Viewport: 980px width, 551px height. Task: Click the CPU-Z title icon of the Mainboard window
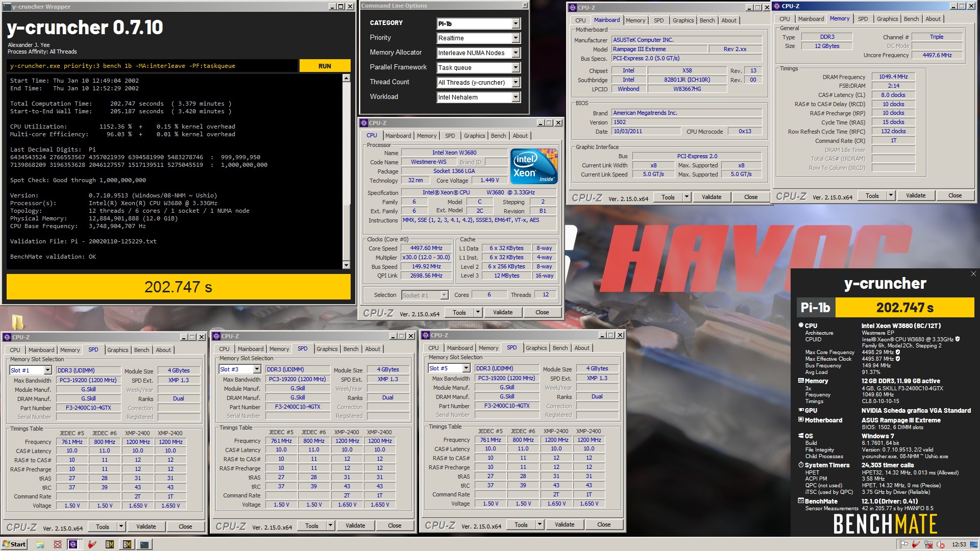tap(572, 8)
